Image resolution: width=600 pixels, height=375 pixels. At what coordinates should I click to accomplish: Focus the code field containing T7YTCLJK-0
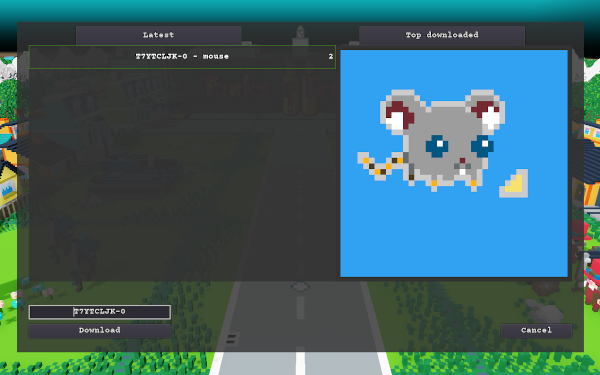click(x=99, y=312)
